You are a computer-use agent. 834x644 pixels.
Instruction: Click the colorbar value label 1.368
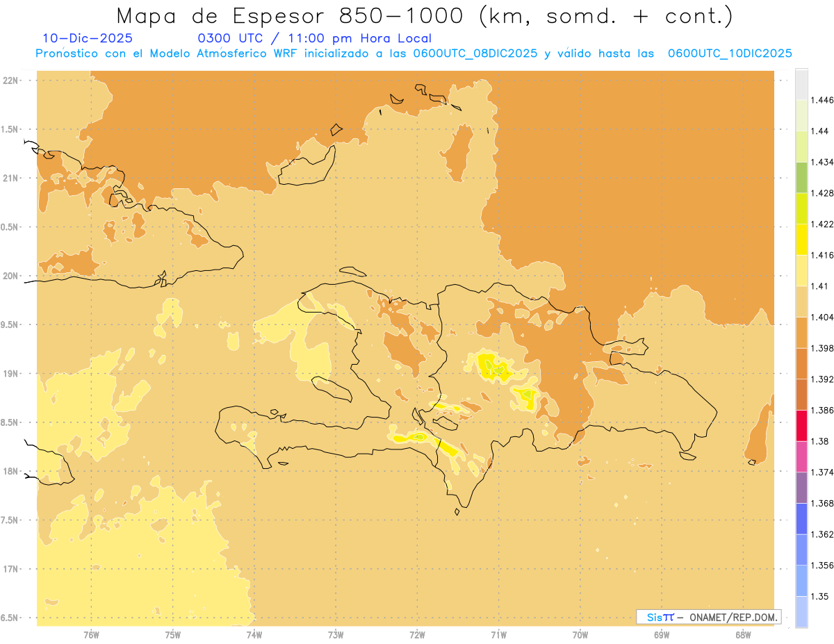point(822,504)
